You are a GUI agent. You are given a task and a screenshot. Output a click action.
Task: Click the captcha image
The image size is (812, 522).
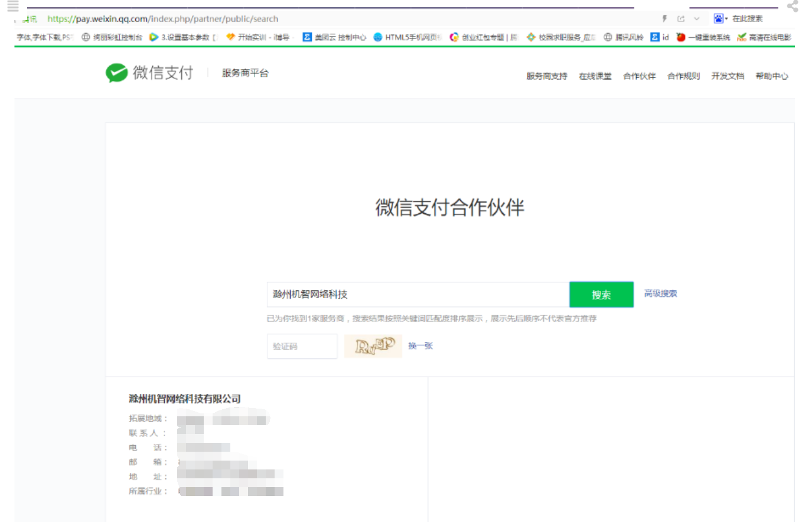click(373, 346)
